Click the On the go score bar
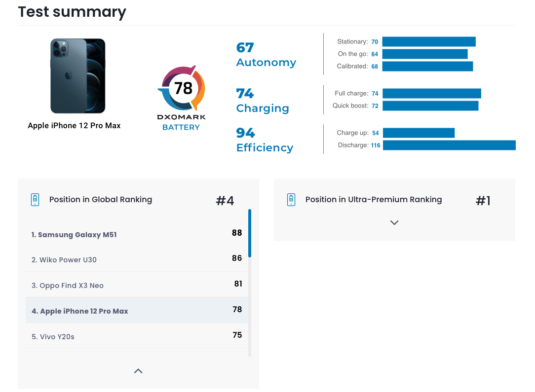The image size is (535, 392). (425, 54)
